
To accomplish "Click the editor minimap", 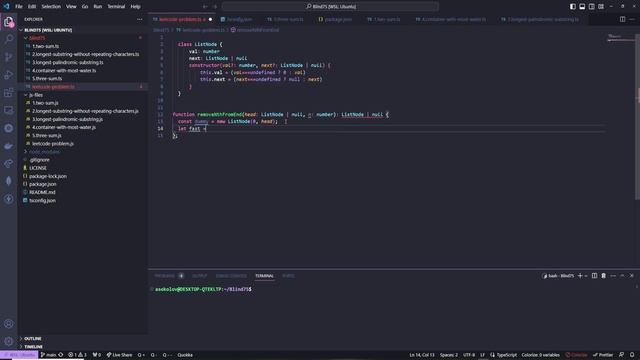I will pos(620,38).
